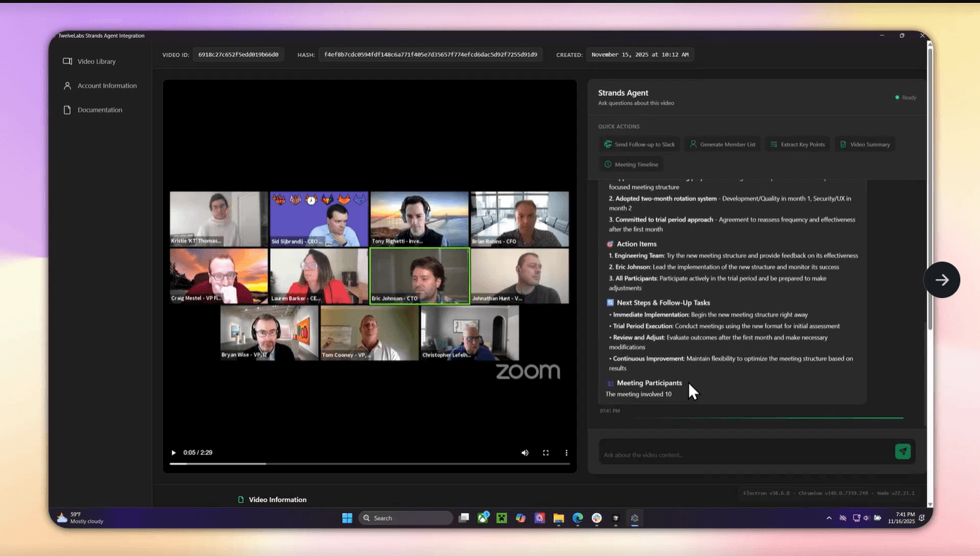The height and width of the screenshot is (556, 980).
Task: Show hidden system tray icons
Action: pos(829,518)
